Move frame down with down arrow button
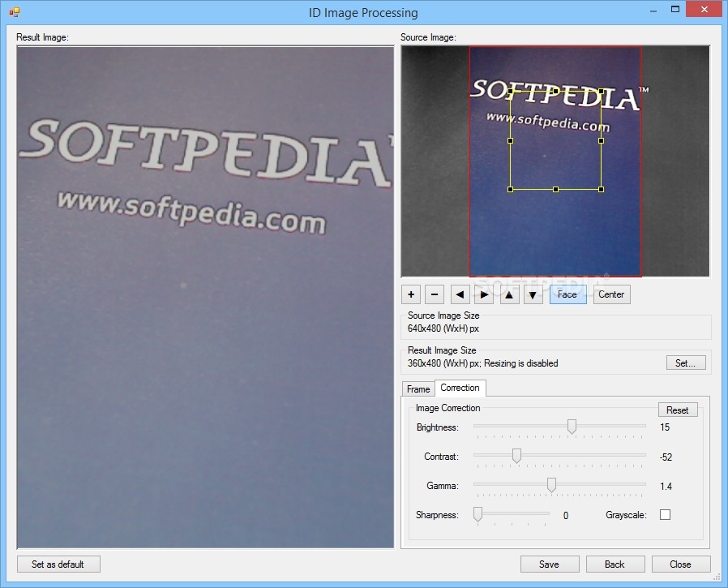 tap(533, 294)
